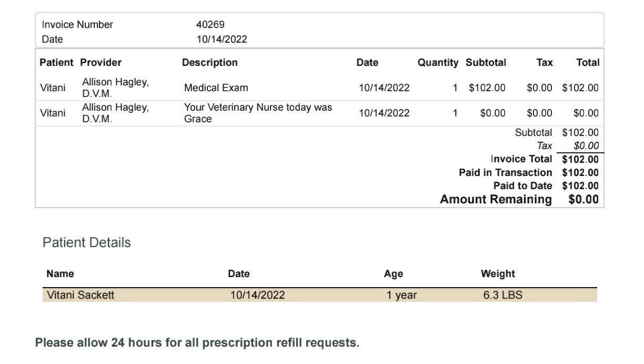Click the Veterinary Nurse Grace line item
This screenshot has height=364, width=644.
point(258,113)
